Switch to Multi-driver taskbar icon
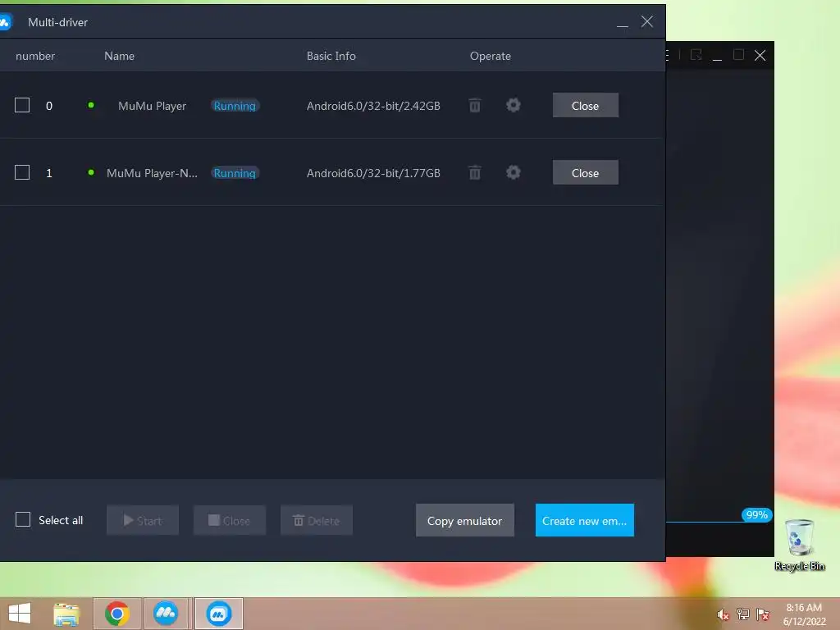840x630 pixels. coord(218,614)
